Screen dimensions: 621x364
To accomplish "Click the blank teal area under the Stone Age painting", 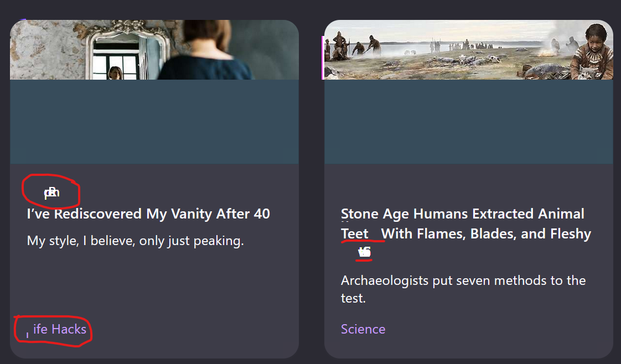I will click(469, 122).
